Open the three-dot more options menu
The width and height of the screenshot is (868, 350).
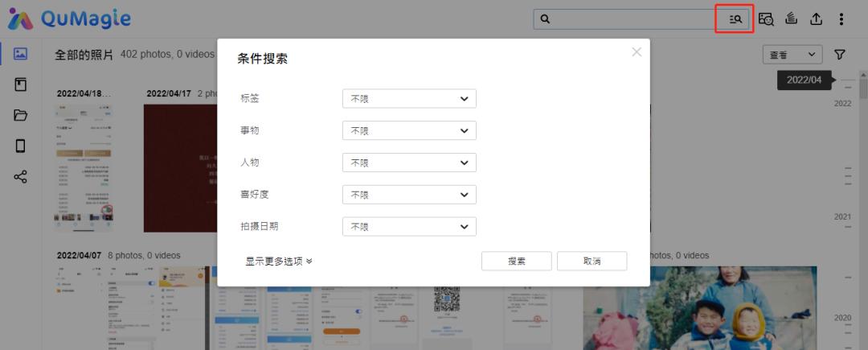click(x=841, y=19)
